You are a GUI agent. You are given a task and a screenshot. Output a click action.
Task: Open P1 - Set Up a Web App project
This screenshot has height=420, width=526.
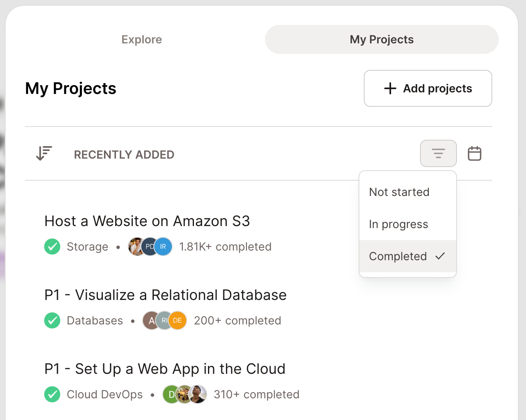[165, 369]
